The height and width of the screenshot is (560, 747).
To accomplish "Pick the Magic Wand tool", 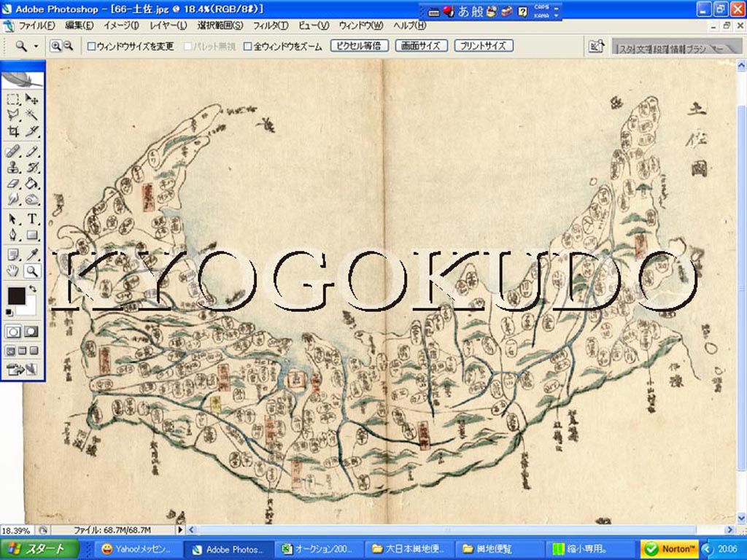I will pos(31,114).
